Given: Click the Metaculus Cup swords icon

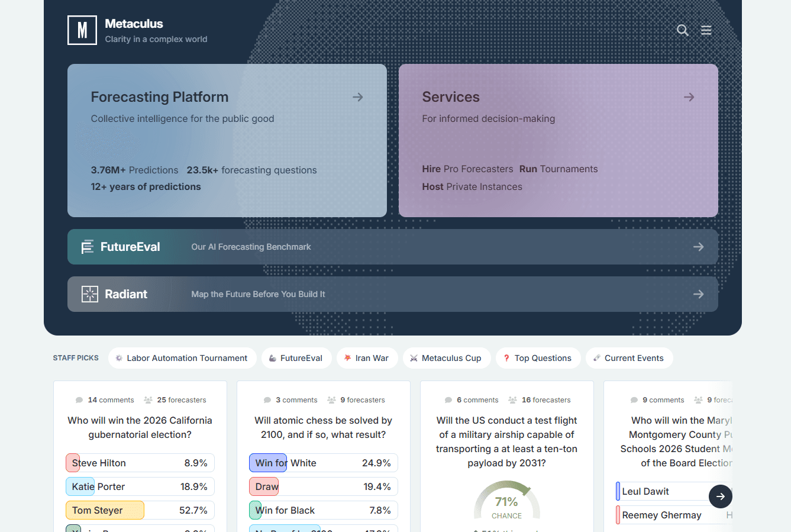Looking at the screenshot, I should (x=414, y=358).
